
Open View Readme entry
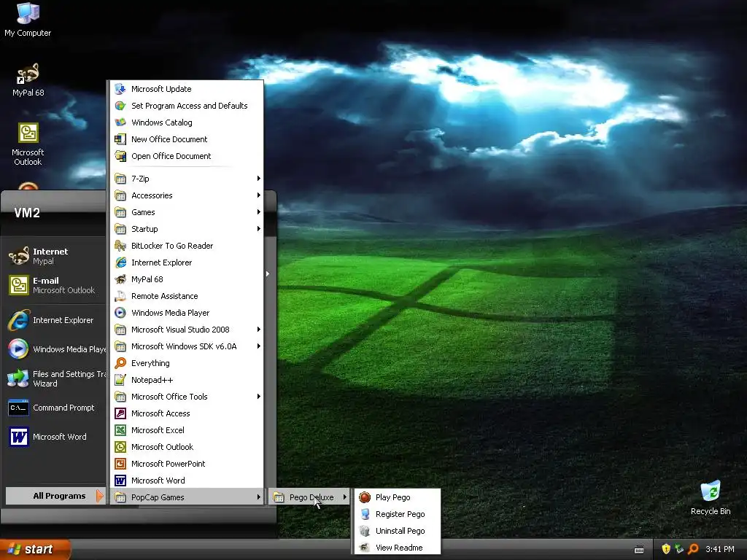pos(398,548)
